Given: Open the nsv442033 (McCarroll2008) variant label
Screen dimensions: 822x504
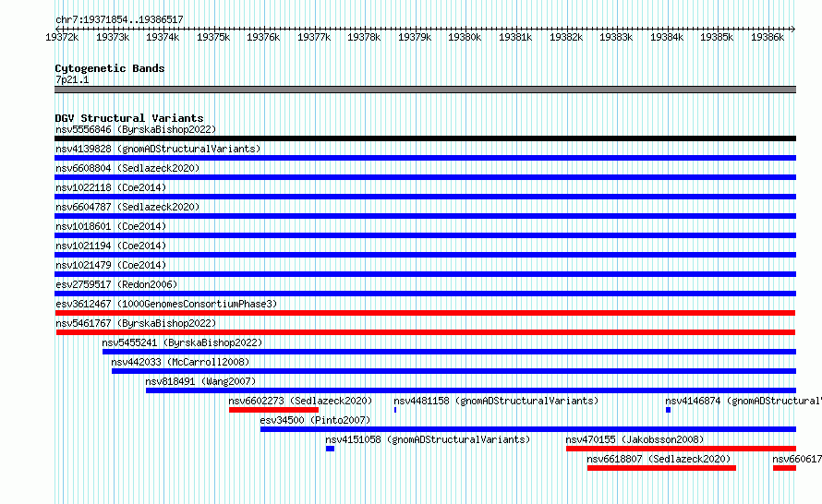Looking at the screenshot, I should [x=180, y=362].
